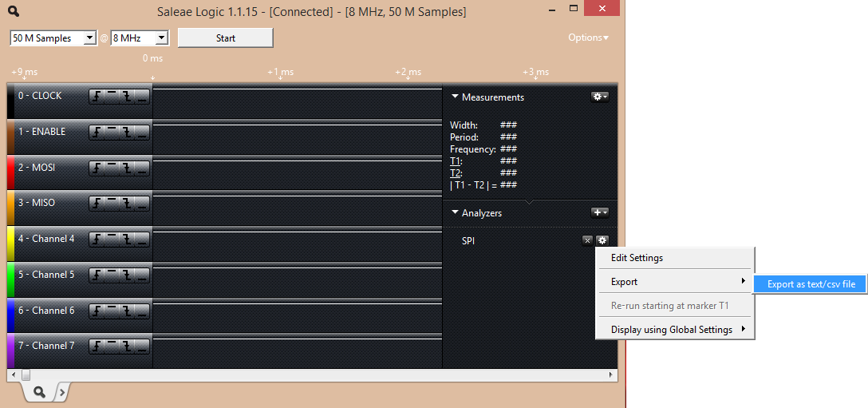Click the magnifier icon in title bar
The image size is (868, 408).
(x=13, y=12)
